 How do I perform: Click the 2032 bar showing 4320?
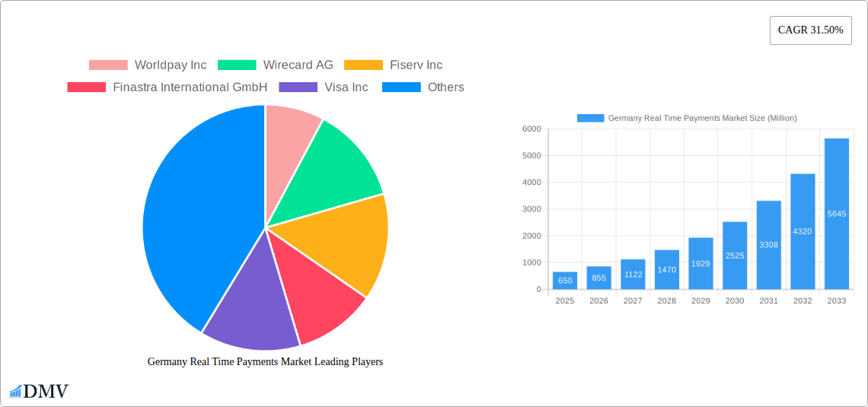(803, 232)
